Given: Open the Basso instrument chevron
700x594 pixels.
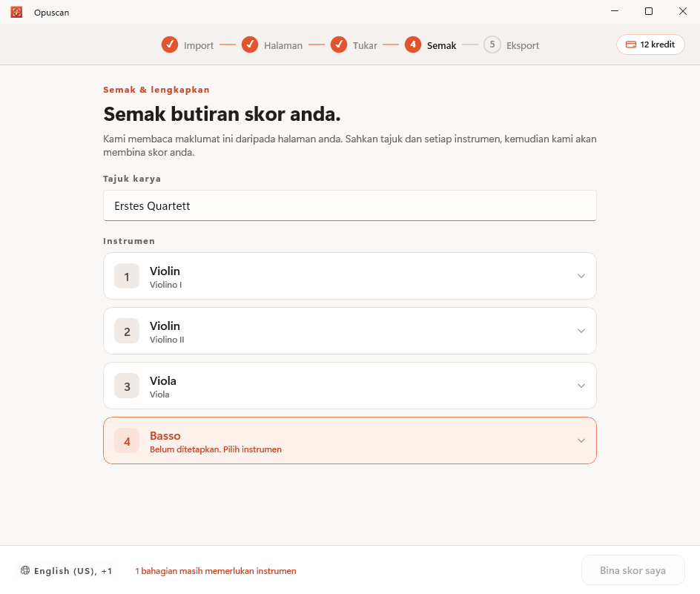Looking at the screenshot, I should click(581, 440).
